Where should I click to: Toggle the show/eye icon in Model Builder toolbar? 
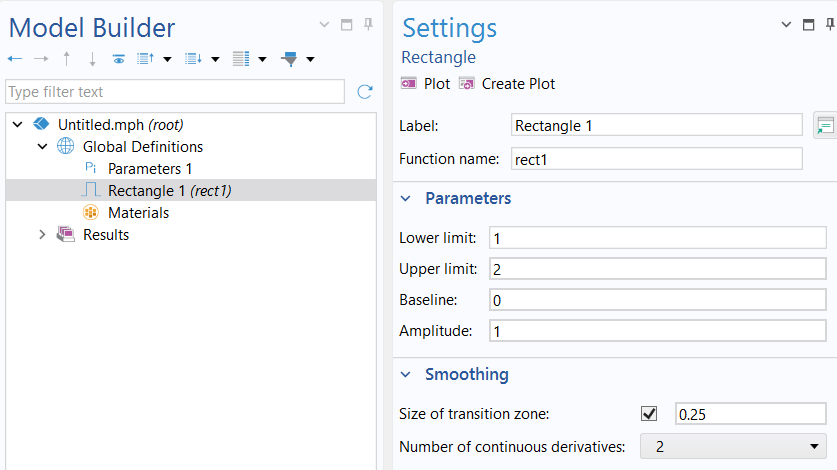(119, 59)
